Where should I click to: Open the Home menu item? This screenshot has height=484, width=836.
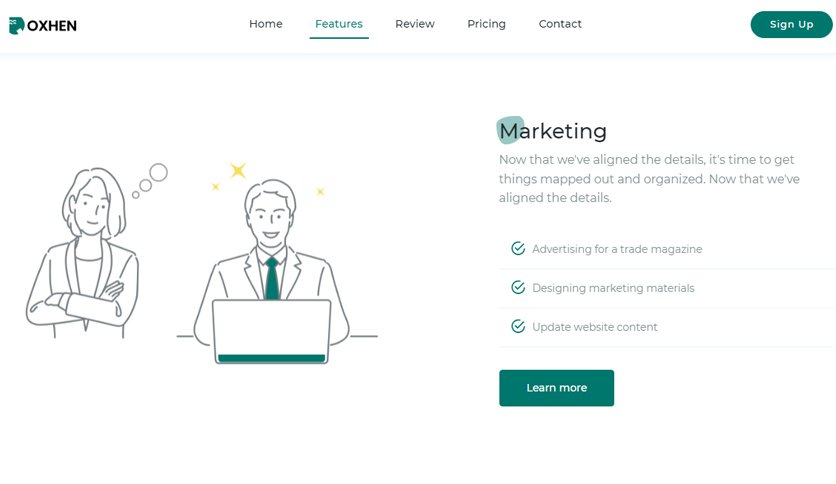(x=266, y=24)
